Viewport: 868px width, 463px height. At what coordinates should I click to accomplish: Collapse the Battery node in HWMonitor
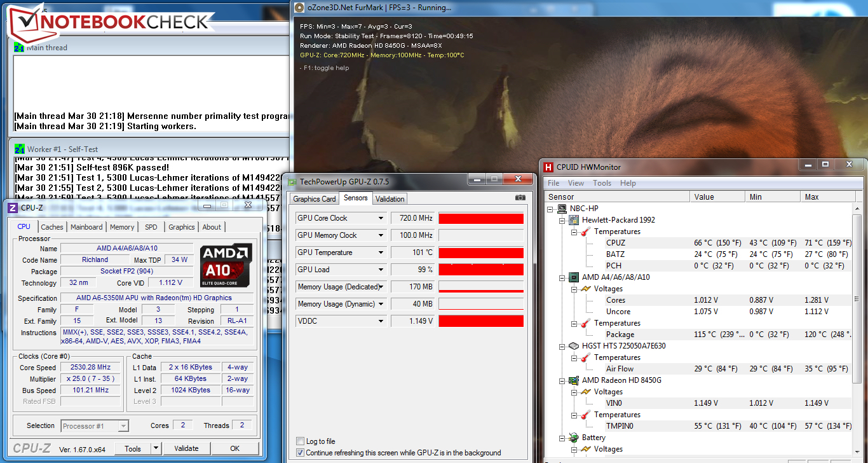click(562, 438)
